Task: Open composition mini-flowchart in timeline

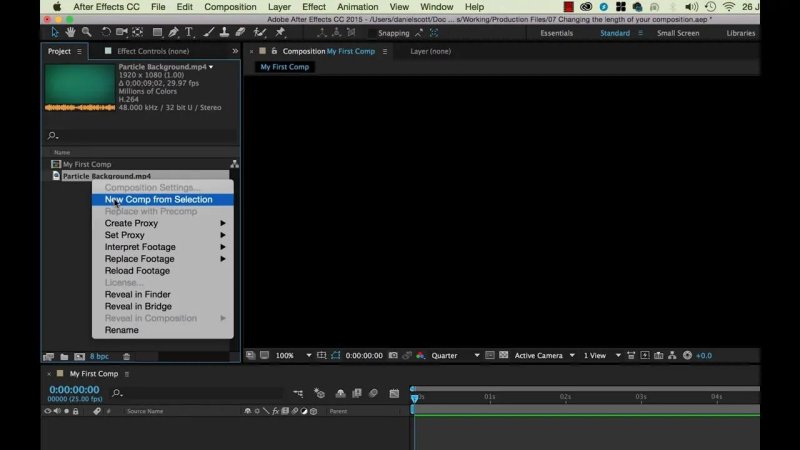Action: (x=298, y=393)
